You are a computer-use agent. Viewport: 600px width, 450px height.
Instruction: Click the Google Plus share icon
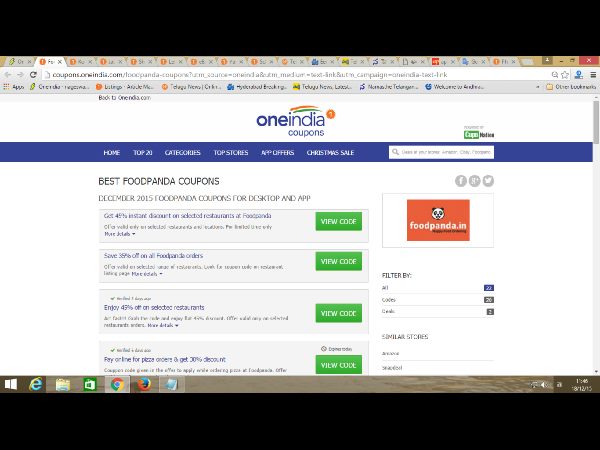click(475, 181)
